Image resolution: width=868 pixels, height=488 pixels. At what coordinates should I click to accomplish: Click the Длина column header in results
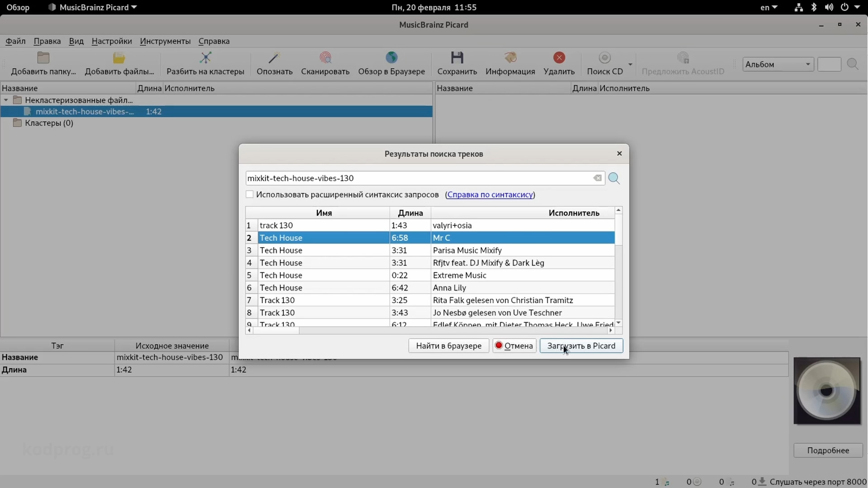(x=410, y=213)
